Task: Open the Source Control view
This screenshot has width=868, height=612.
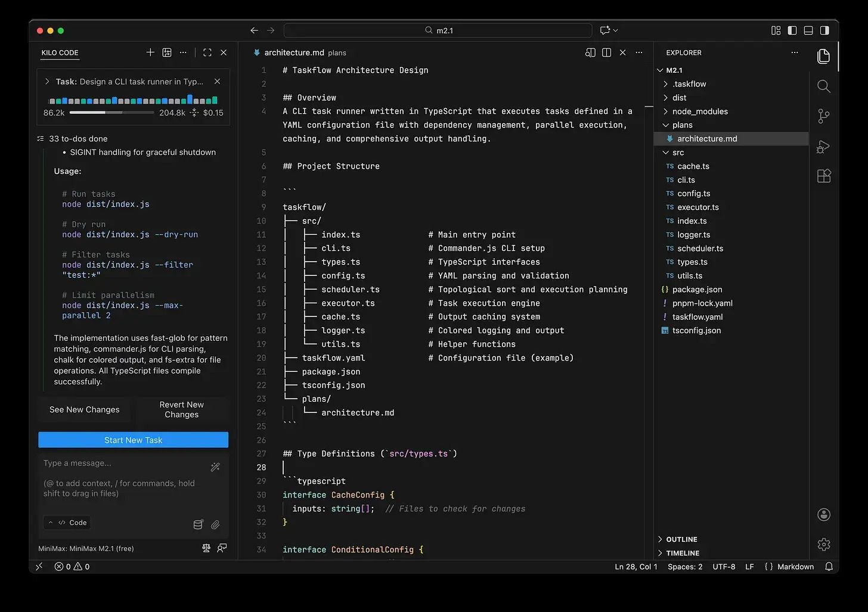Action: pyautogui.click(x=823, y=116)
